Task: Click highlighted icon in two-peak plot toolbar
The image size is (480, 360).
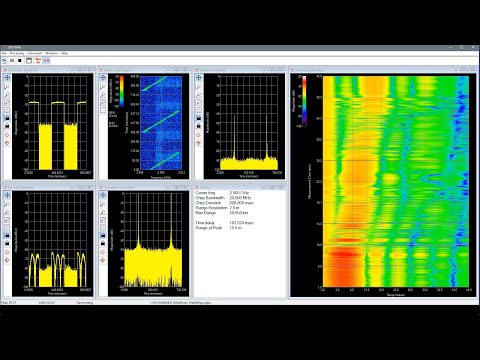Action: pos(199,118)
